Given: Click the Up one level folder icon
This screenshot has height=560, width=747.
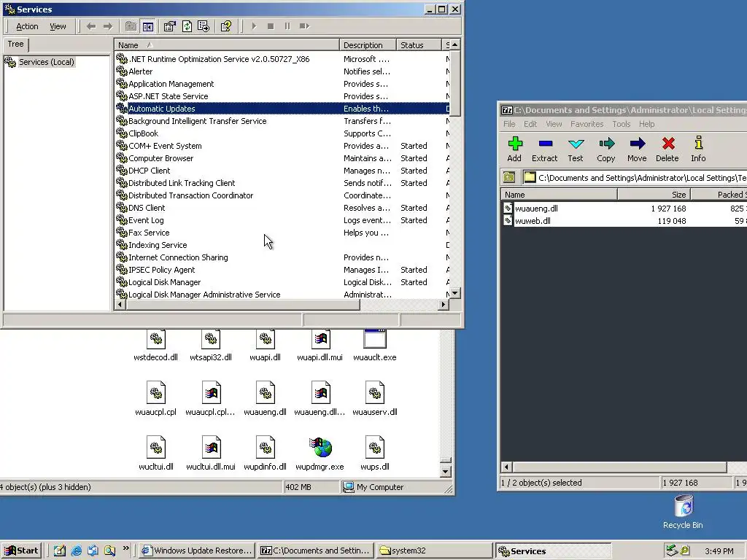Looking at the screenshot, I should pos(131,26).
